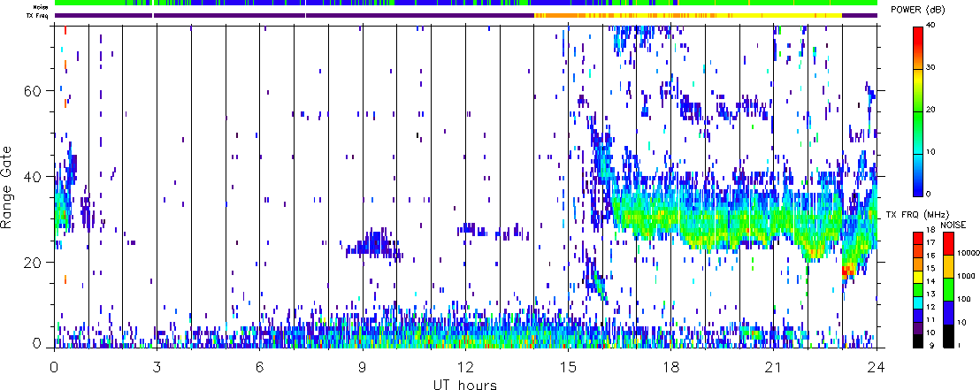The width and height of the screenshot is (980, 390).
Task: Click the "9" tick label on UT hours axis
Action: 363,366
